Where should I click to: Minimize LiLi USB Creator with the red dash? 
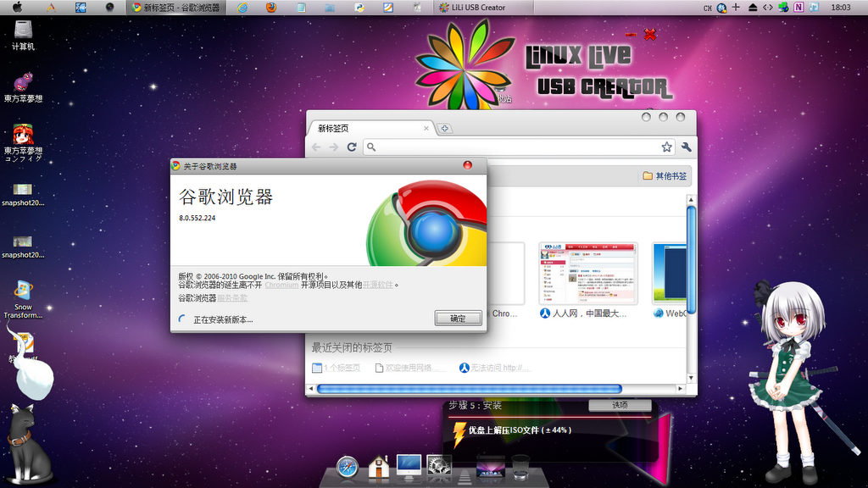tap(631, 35)
